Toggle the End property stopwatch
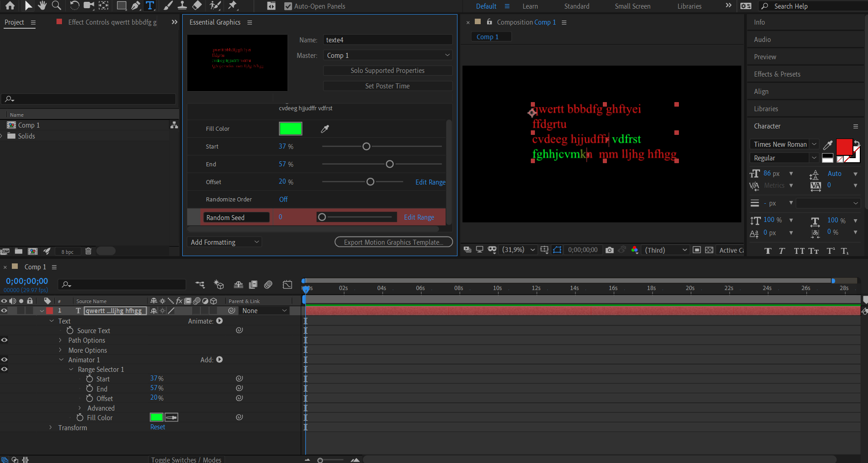The width and height of the screenshot is (868, 463). (89, 388)
